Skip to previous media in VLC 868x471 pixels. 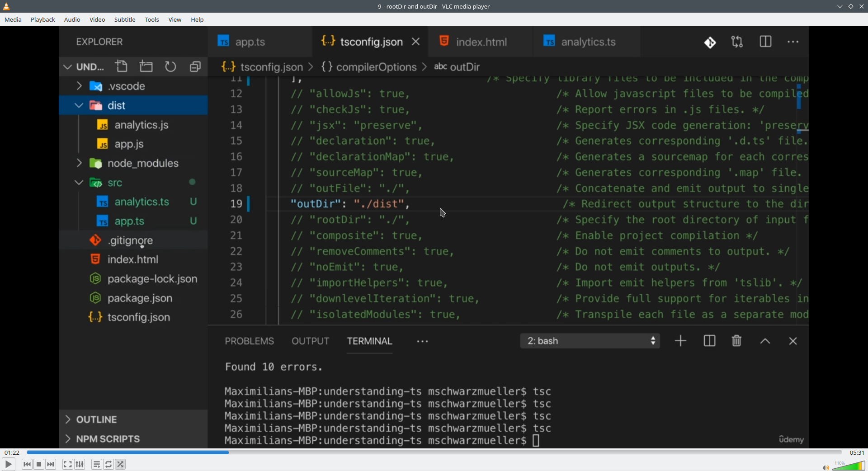coord(27,464)
